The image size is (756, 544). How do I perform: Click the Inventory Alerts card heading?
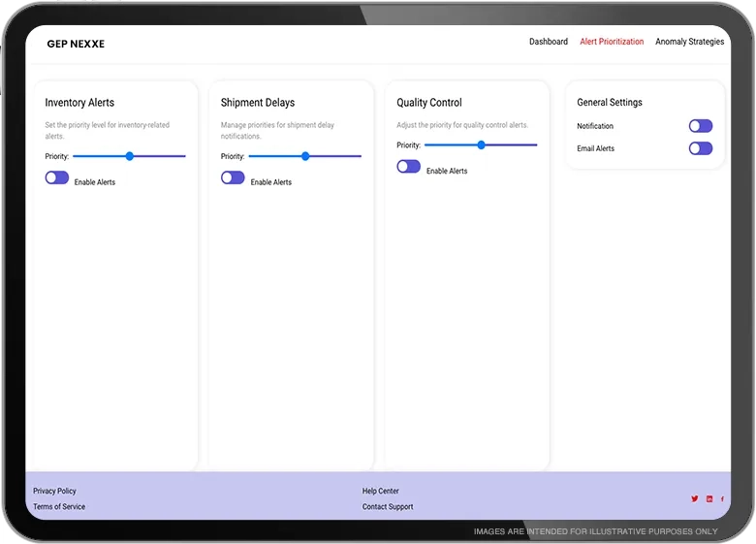click(x=79, y=103)
